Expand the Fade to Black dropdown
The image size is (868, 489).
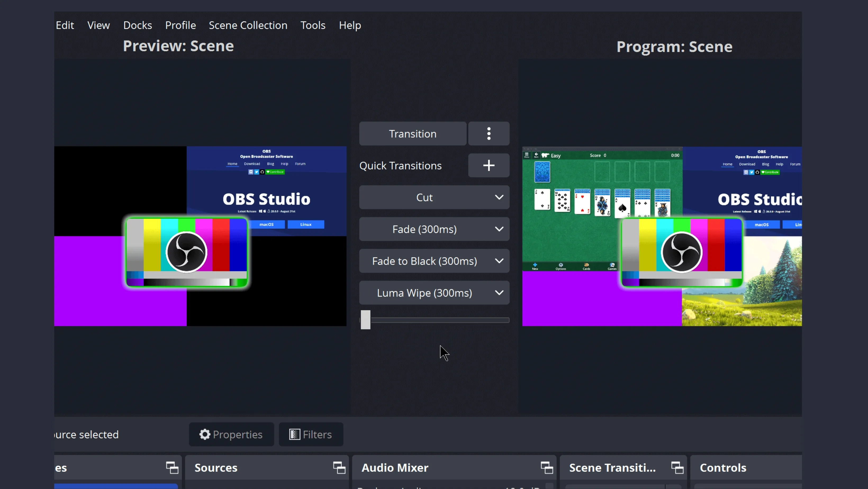click(x=499, y=261)
